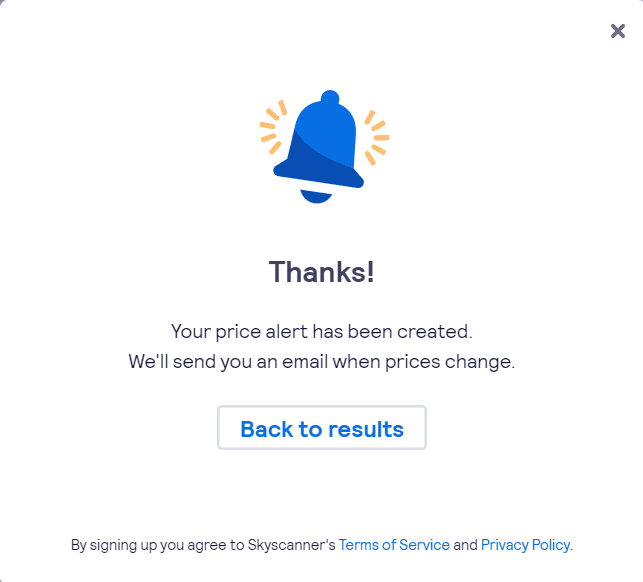Open the Privacy Policy link

click(x=525, y=545)
